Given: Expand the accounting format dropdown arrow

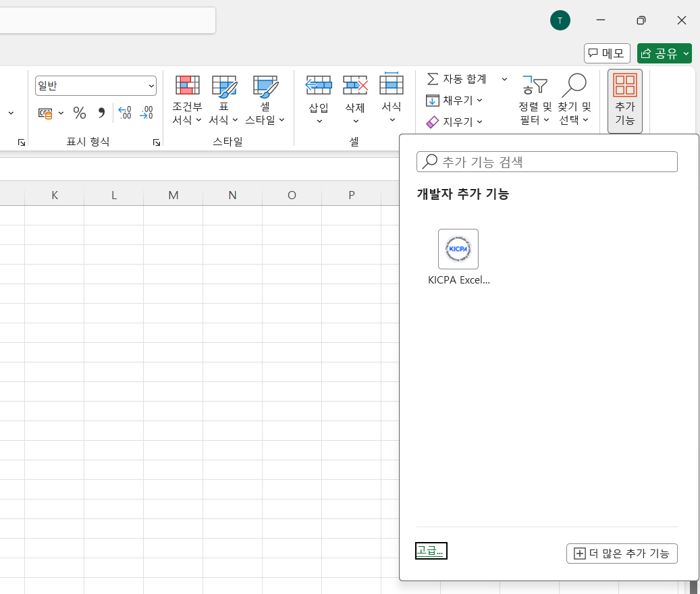Looking at the screenshot, I should point(61,113).
